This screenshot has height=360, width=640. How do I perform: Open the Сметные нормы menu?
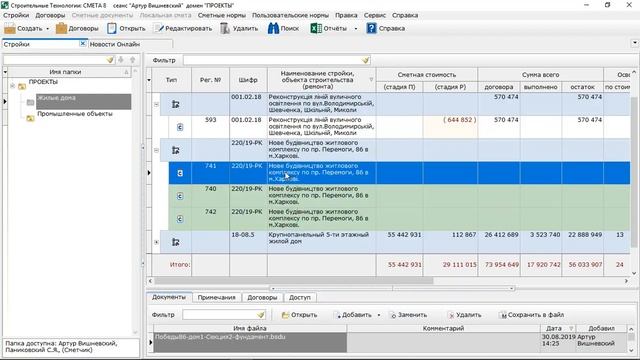click(x=222, y=15)
